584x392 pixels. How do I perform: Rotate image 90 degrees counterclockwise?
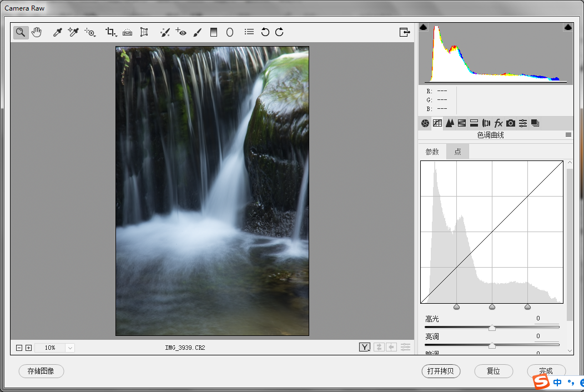tap(265, 32)
